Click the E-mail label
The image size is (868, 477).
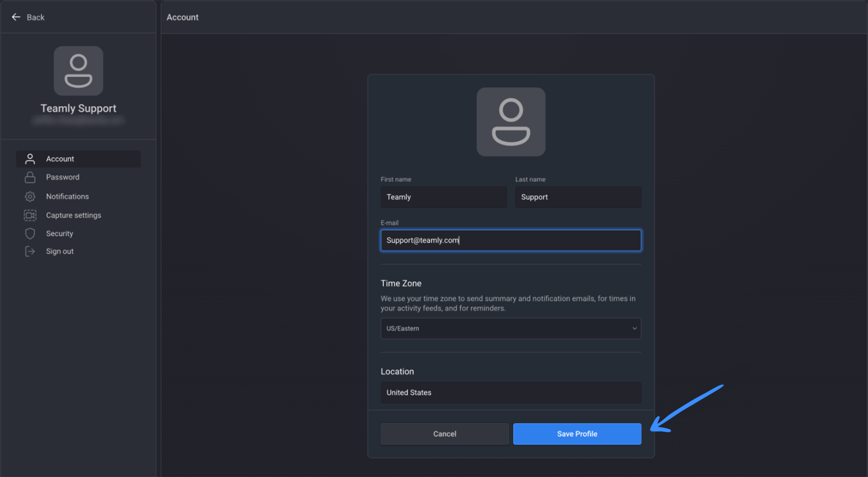pyautogui.click(x=390, y=223)
